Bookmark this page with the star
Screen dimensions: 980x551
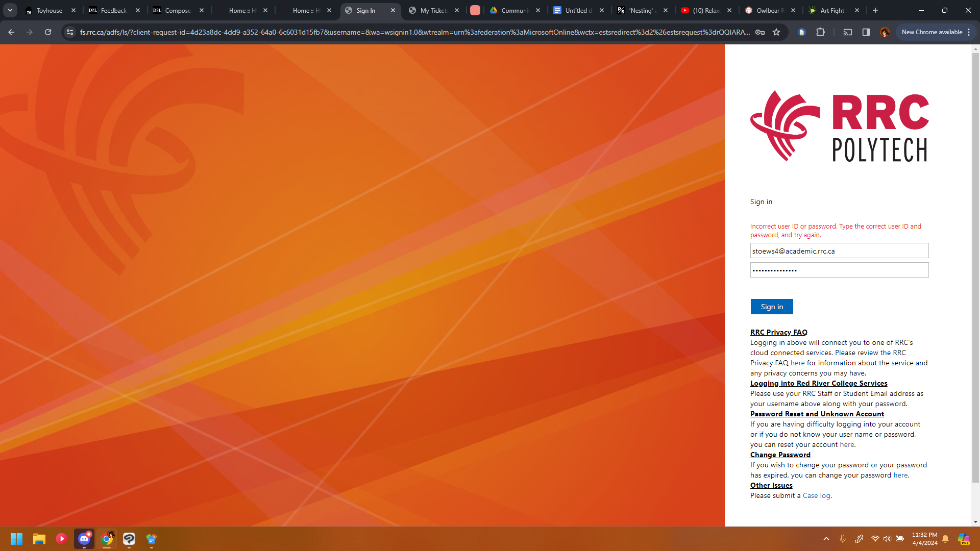[x=776, y=32]
